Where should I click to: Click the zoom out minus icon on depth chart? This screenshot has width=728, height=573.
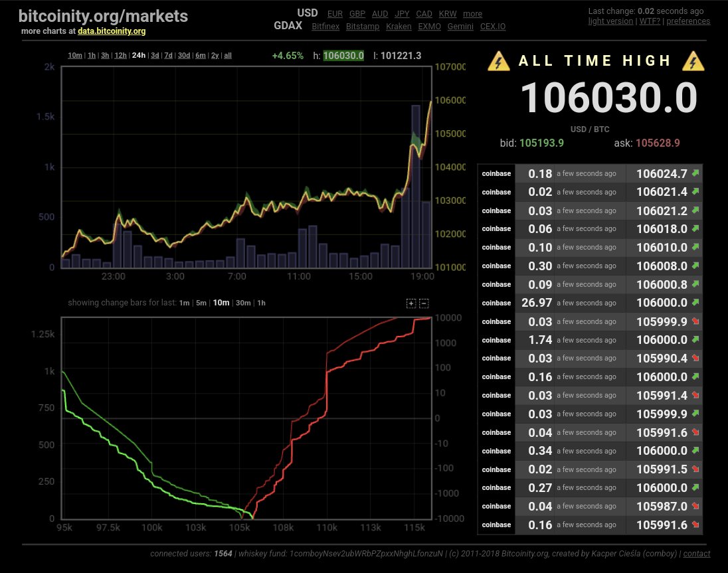(x=424, y=303)
